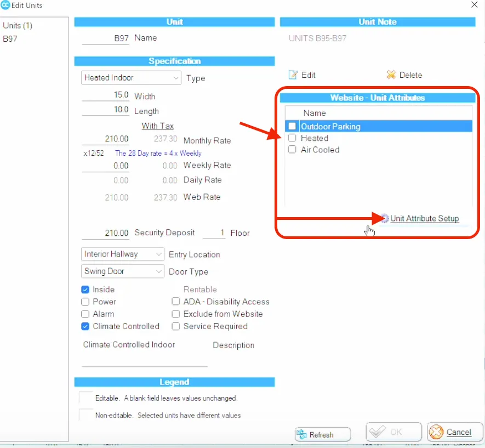Click the Refresh button
Image resolution: width=485 pixels, height=448 pixels.
(x=323, y=434)
